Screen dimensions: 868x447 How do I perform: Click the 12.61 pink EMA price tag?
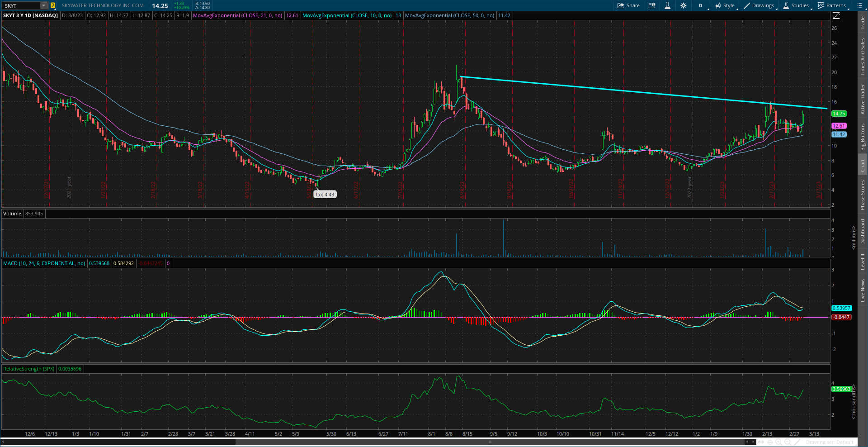[839, 126]
